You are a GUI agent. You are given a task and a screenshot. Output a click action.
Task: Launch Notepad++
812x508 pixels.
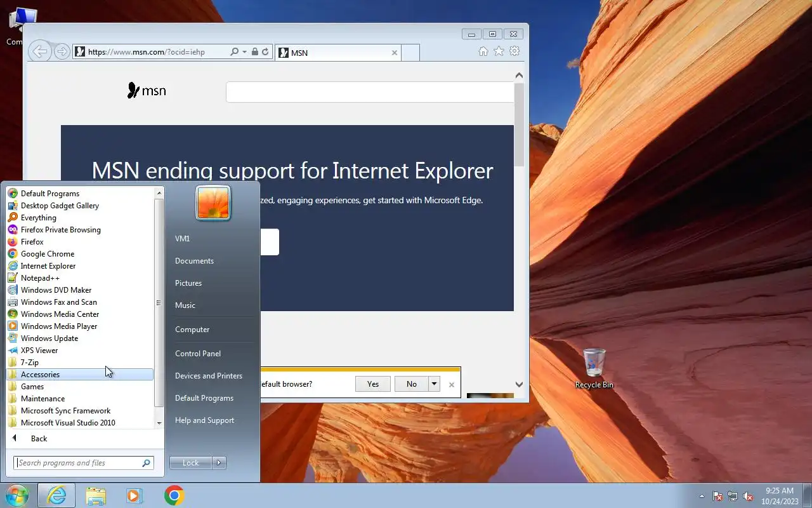[80, 278]
